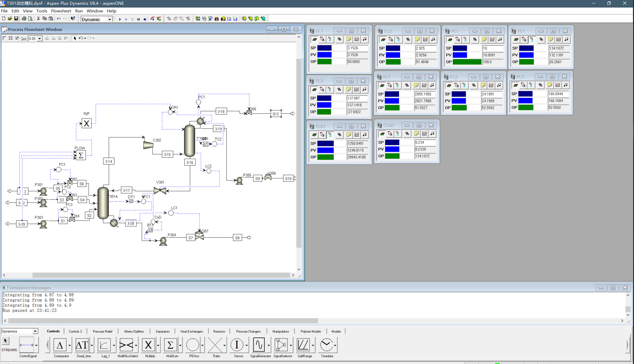Screen dimensions: 634x364
Task: Toggle percent display on TC1 faceplate
Action: [x=541, y=40]
